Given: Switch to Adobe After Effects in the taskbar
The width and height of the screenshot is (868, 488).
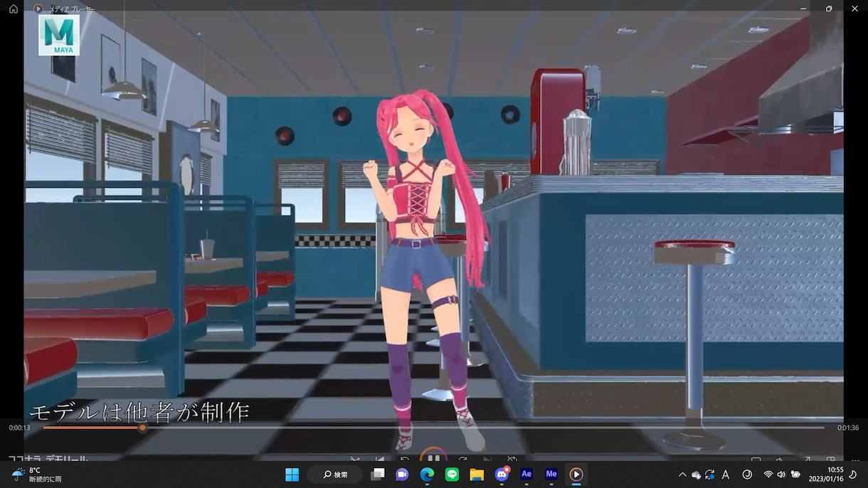Looking at the screenshot, I should 526,474.
